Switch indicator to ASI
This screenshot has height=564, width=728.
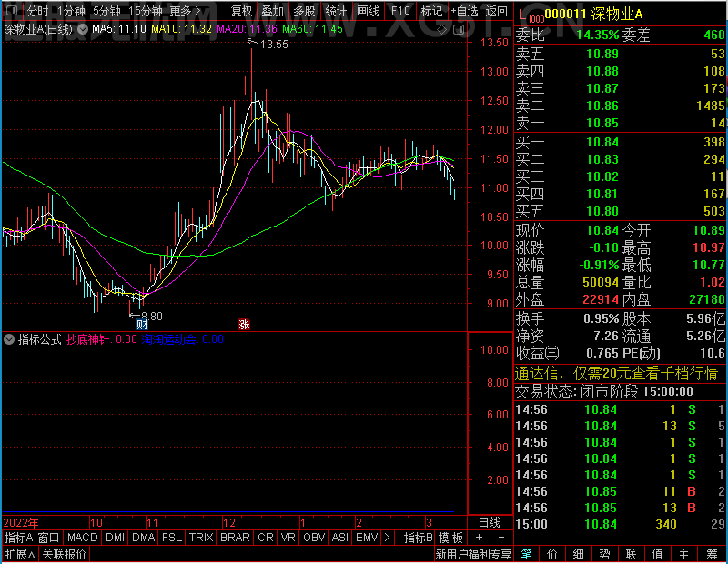pos(339,538)
